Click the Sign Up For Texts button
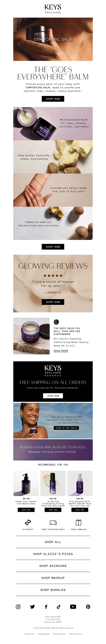 (x=66, y=428)
